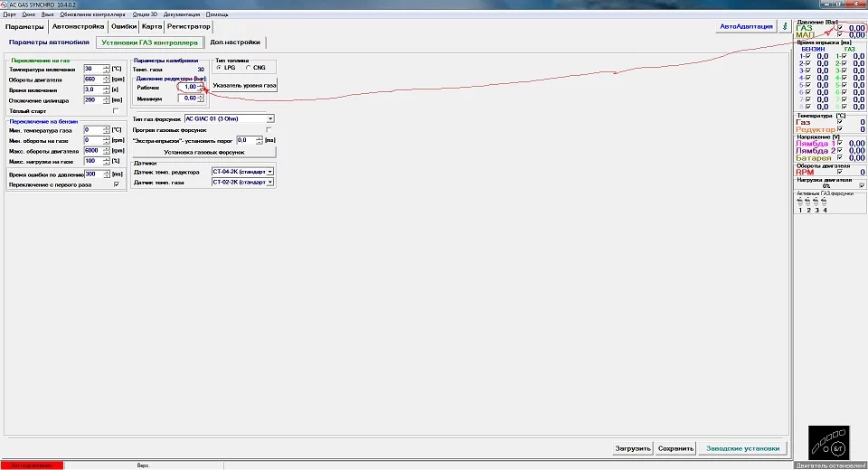Toggle БЕНЗИН injector 1 checkbox
This screenshot has width=868, height=470.
(x=808, y=56)
